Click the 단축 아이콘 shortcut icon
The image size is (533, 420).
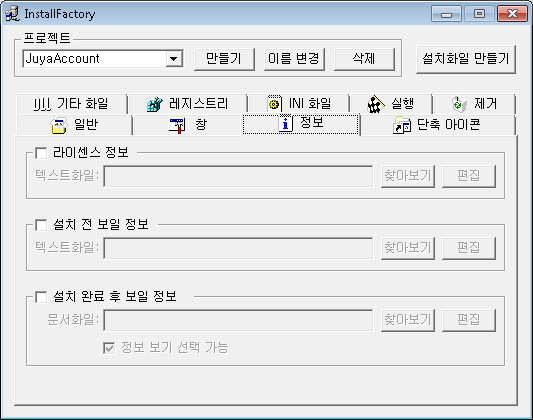(x=402, y=125)
